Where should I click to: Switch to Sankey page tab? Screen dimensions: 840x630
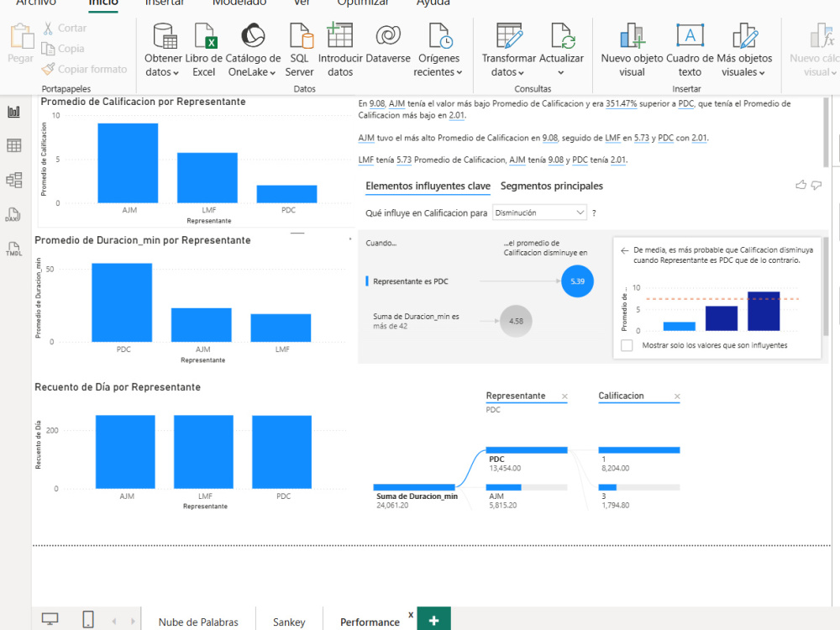click(x=289, y=622)
